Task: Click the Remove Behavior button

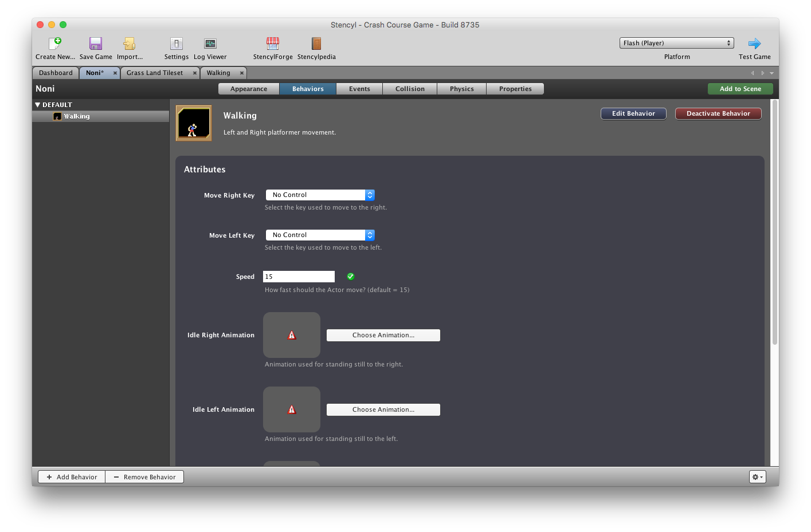Action: click(x=144, y=477)
